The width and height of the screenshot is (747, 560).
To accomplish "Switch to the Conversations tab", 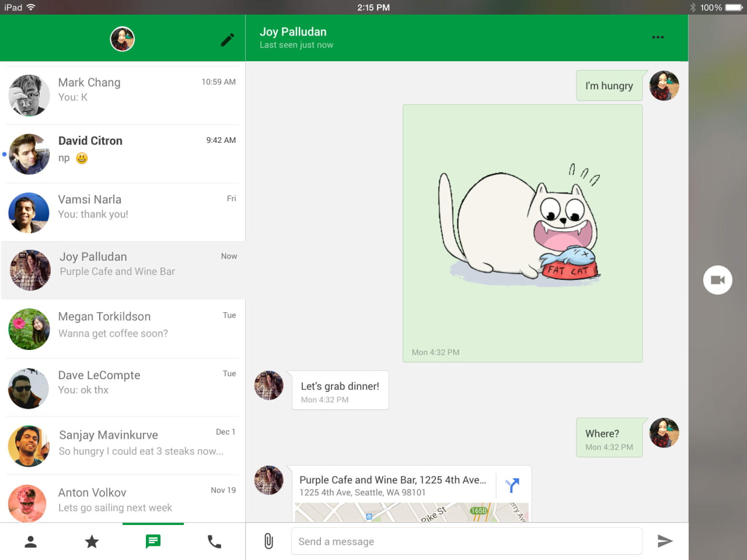I will click(x=153, y=541).
